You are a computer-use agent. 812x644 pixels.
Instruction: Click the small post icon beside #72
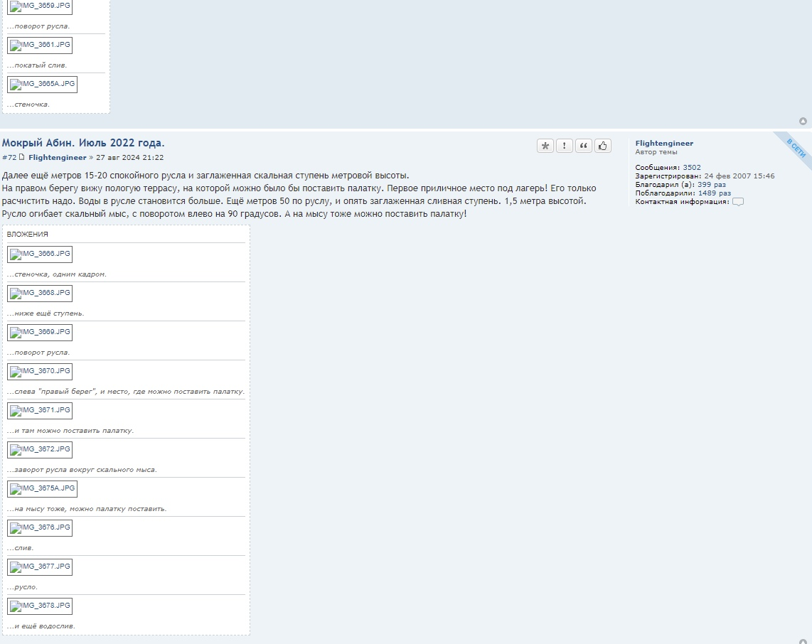22,157
